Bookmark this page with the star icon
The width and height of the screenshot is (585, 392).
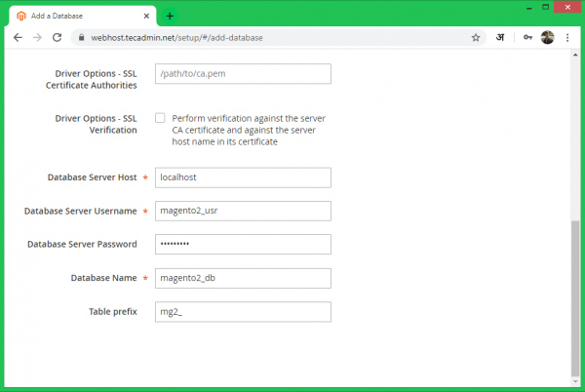coord(476,37)
